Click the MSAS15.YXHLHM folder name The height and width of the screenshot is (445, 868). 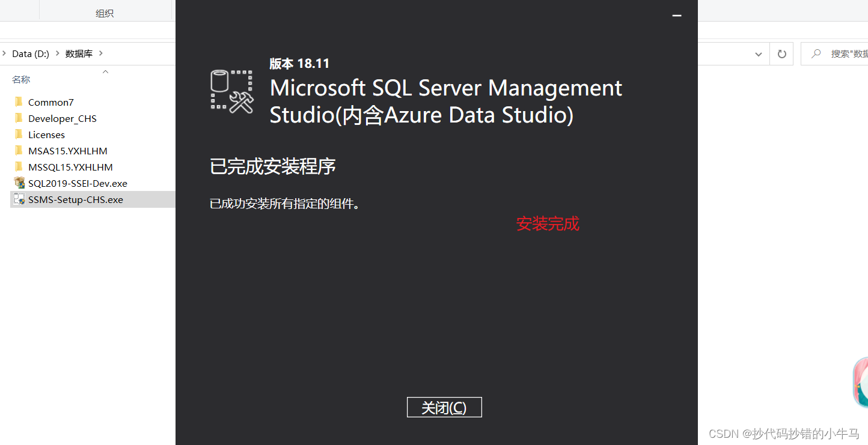(68, 151)
